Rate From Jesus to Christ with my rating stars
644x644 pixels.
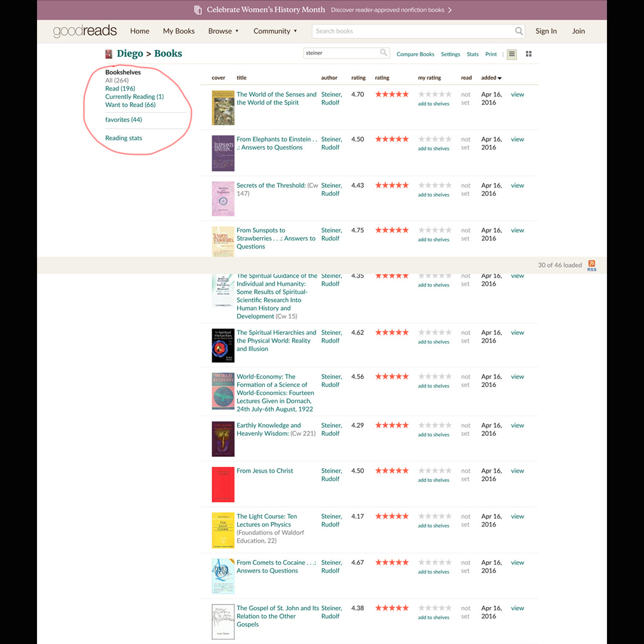pos(435,470)
